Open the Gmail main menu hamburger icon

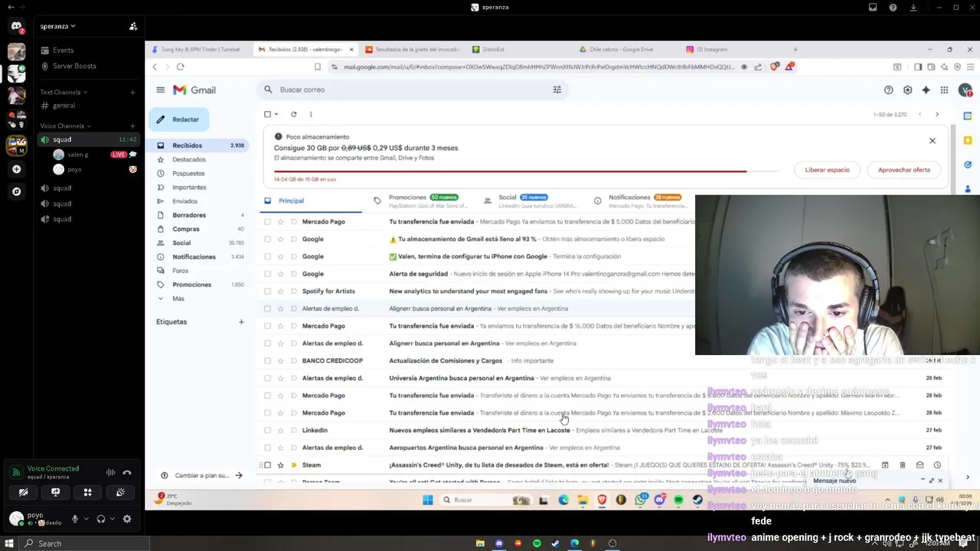coord(160,90)
